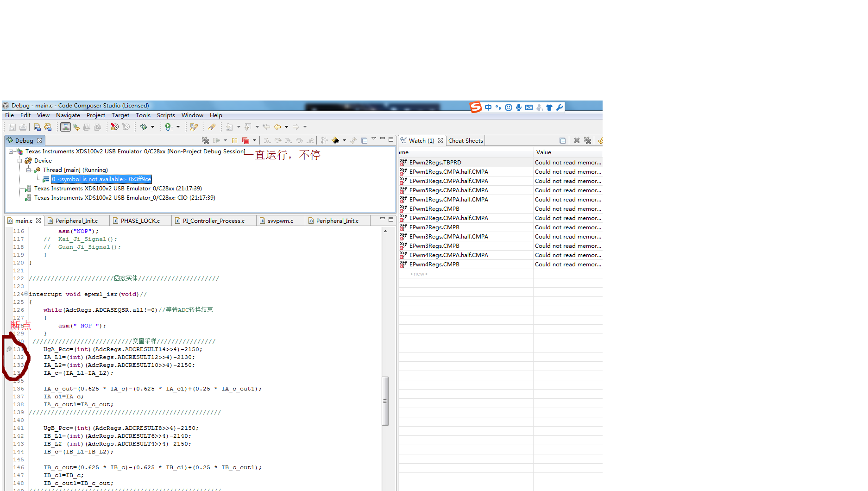Click the Sogou wrench settings icon
This screenshot has height=491, width=868.
coord(560,107)
